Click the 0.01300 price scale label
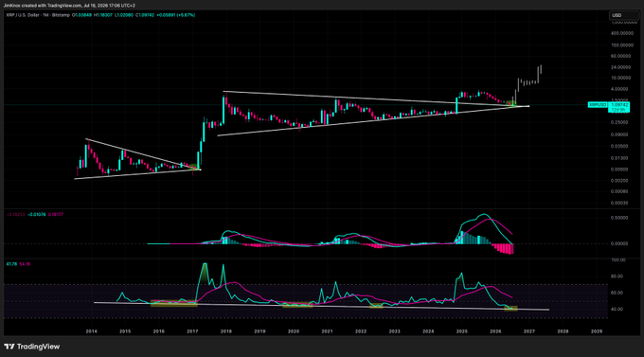The width and height of the screenshot is (644, 357). 619,158
